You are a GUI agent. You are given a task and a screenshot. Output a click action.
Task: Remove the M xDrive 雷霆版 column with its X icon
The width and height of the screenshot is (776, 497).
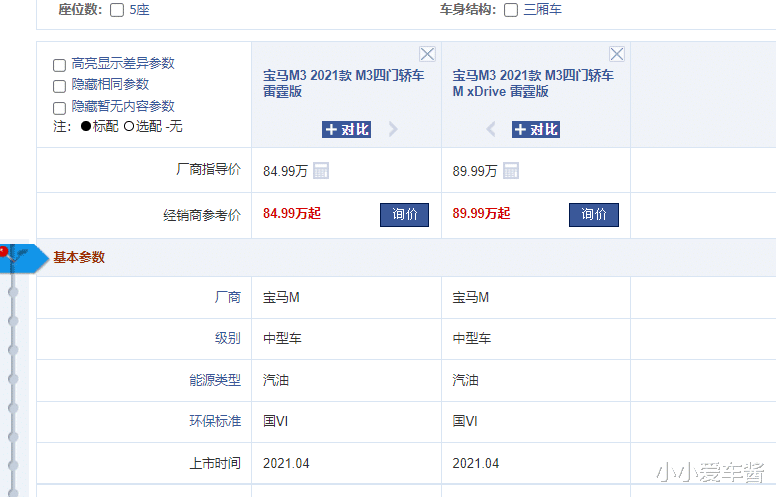[617, 54]
